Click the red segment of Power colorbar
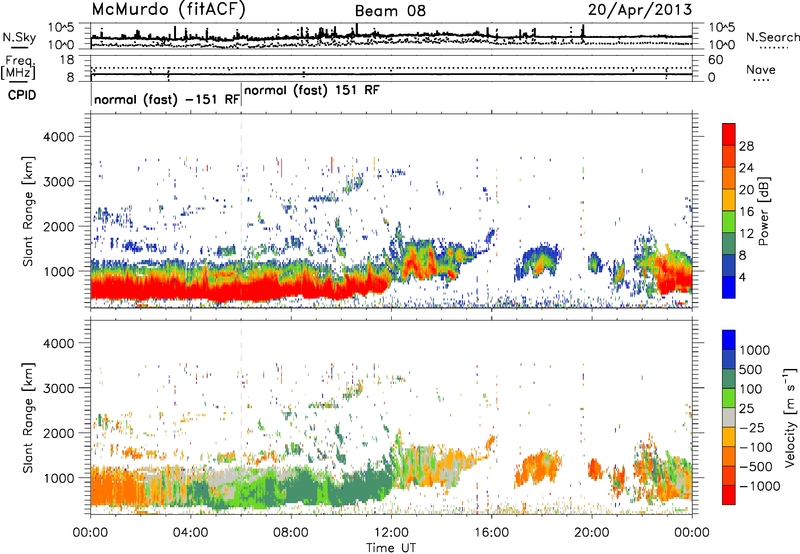Screen dimensions: 800x554 [x=729, y=135]
